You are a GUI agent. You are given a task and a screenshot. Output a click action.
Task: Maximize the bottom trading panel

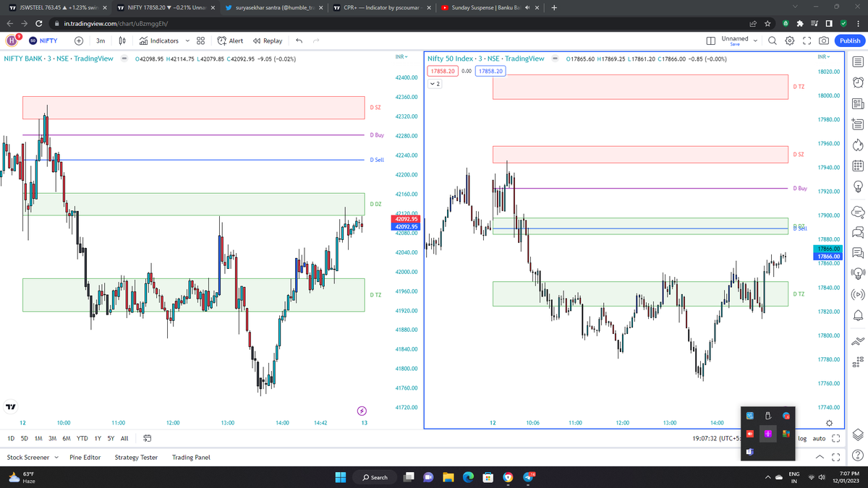[x=836, y=457]
